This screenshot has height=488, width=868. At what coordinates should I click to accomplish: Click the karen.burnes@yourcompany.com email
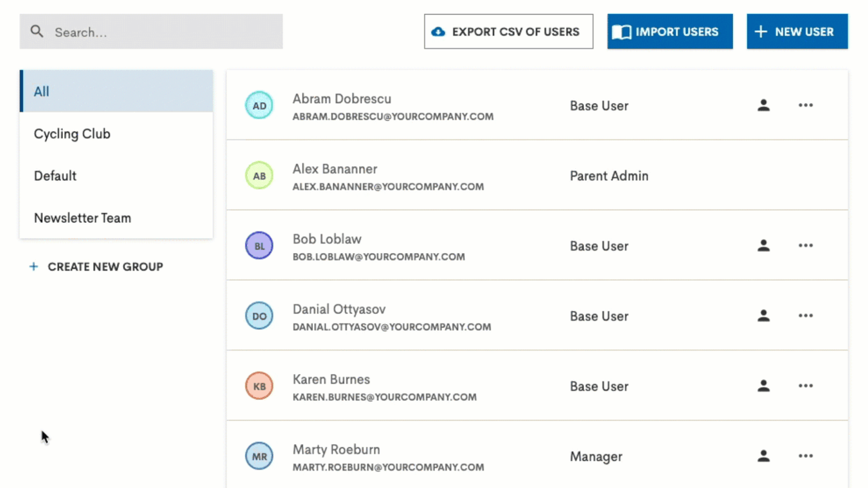click(385, 397)
